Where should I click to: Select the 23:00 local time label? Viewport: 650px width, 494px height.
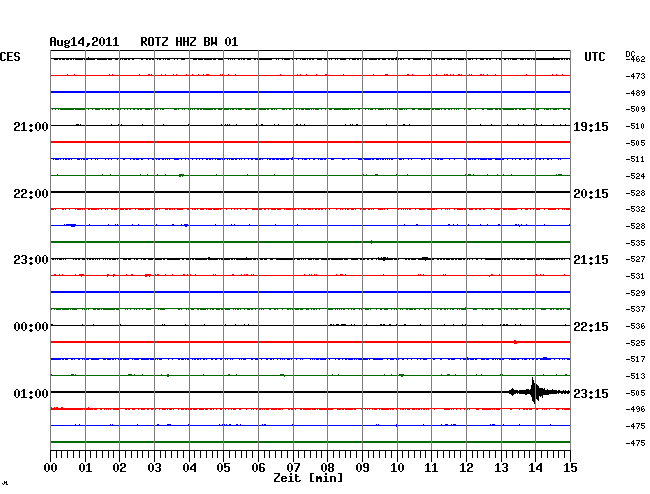31,260
